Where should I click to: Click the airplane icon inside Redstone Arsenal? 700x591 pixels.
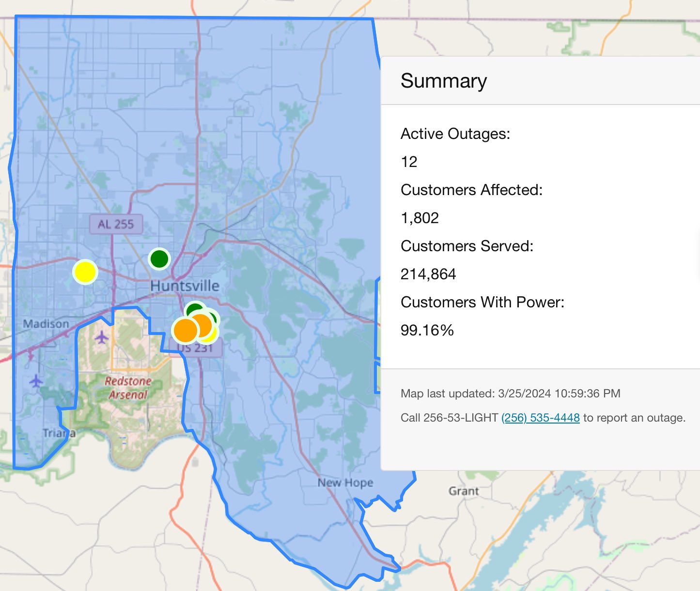[x=102, y=337]
